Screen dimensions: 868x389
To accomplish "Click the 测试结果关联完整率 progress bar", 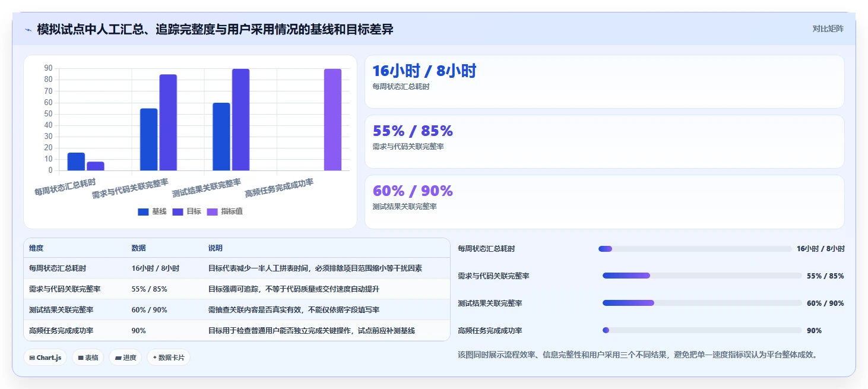I will coord(702,303).
